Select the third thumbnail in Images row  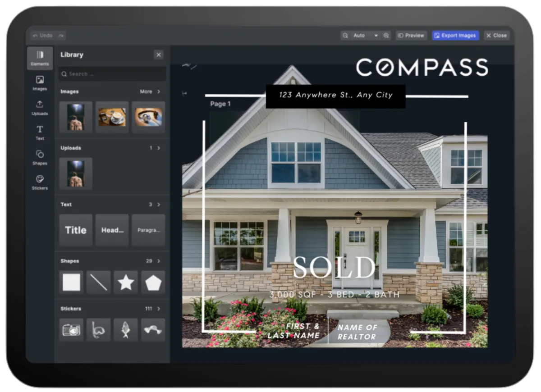(148, 117)
